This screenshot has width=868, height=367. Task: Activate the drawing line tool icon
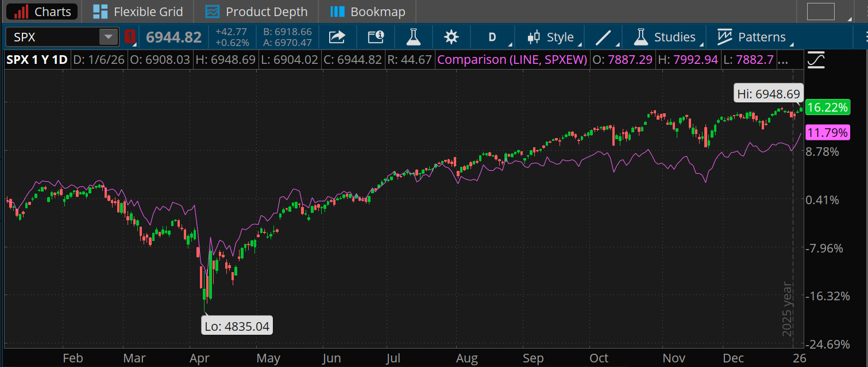pyautogui.click(x=604, y=36)
